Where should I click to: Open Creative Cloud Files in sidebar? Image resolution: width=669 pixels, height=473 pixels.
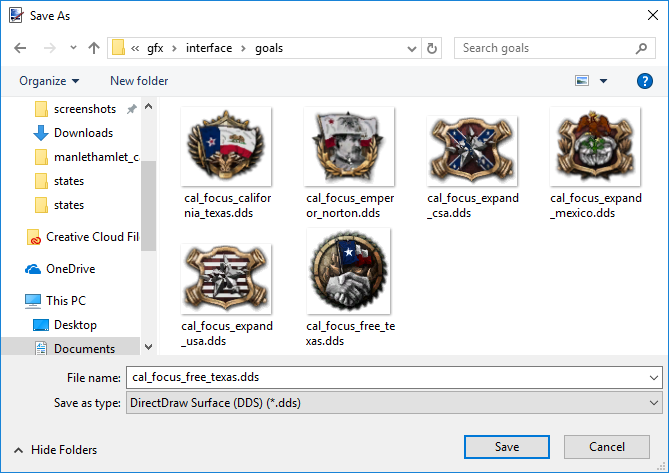coord(83,237)
